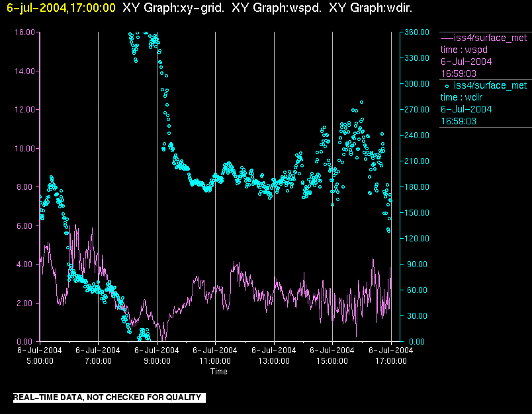Click the left axis value 12.00
The image size is (532, 414).
pyautogui.click(x=24, y=110)
